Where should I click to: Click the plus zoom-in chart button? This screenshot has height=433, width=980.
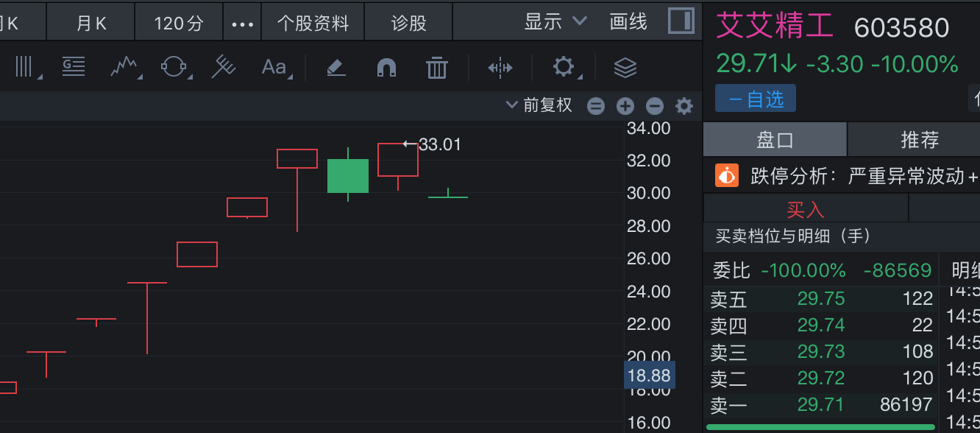[x=625, y=106]
